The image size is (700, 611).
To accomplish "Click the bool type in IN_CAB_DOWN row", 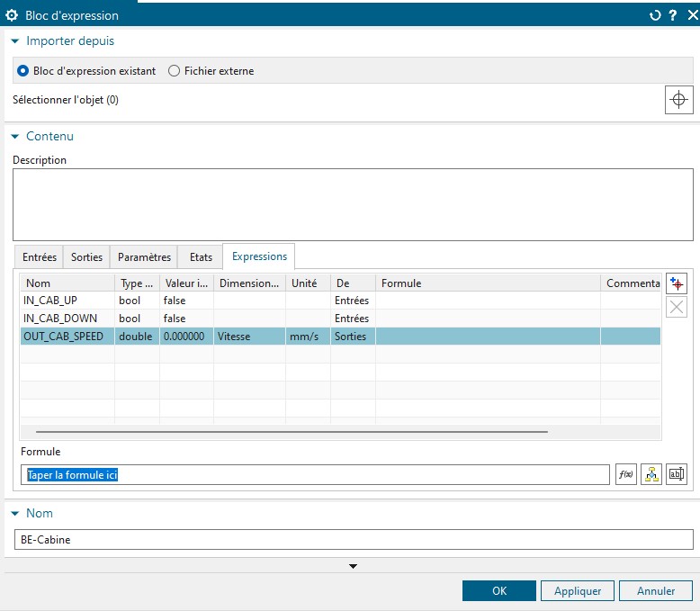I will [x=137, y=319].
